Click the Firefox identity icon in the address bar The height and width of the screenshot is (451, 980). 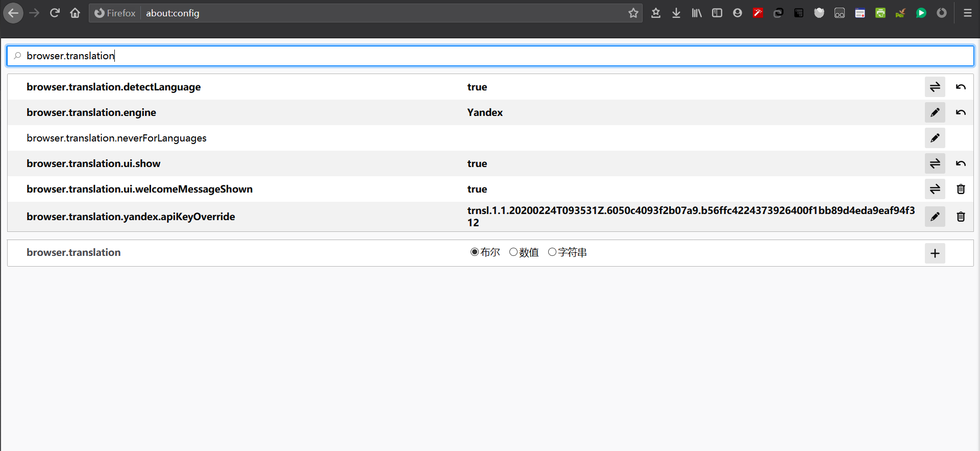pyautogui.click(x=115, y=13)
